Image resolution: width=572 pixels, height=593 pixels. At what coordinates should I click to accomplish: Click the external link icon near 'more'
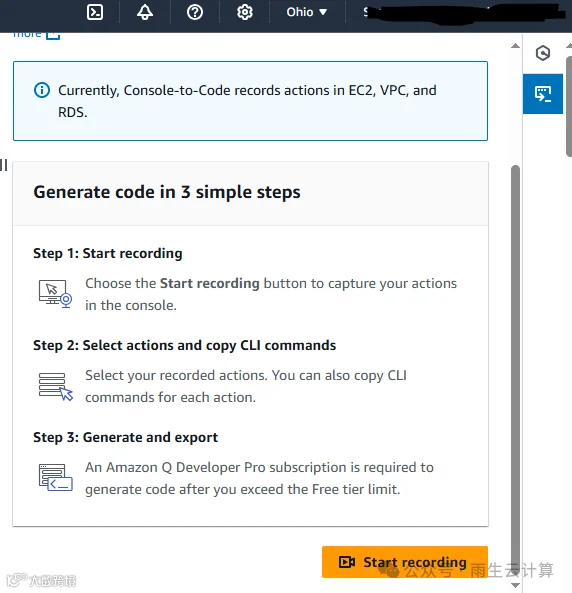[x=53, y=35]
